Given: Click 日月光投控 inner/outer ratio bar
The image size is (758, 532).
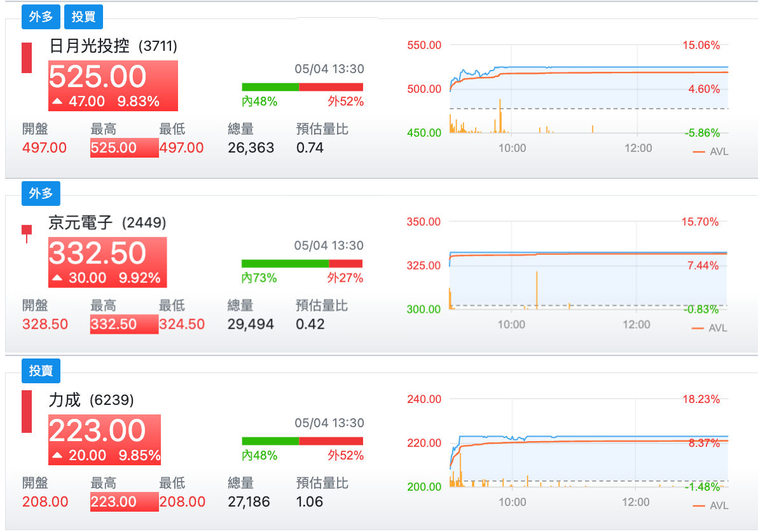Looking at the screenshot, I should point(302,87).
